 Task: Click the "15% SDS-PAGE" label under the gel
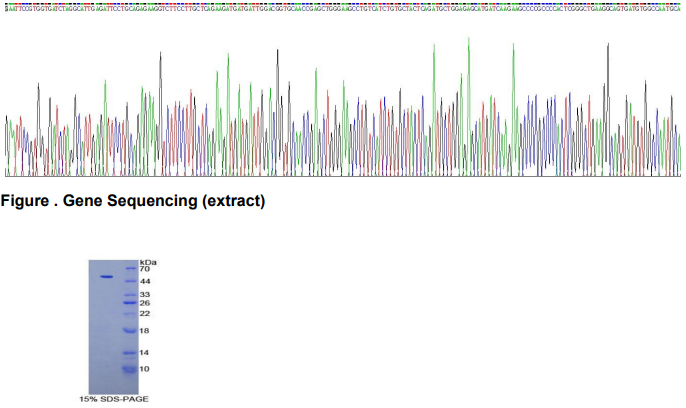[x=114, y=399]
